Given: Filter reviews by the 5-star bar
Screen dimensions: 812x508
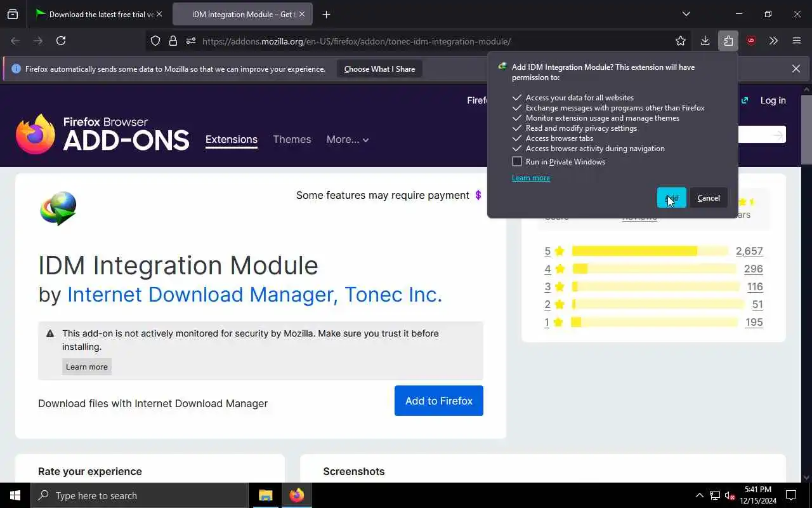Looking at the screenshot, I should pyautogui.click(x=650, y=251).
